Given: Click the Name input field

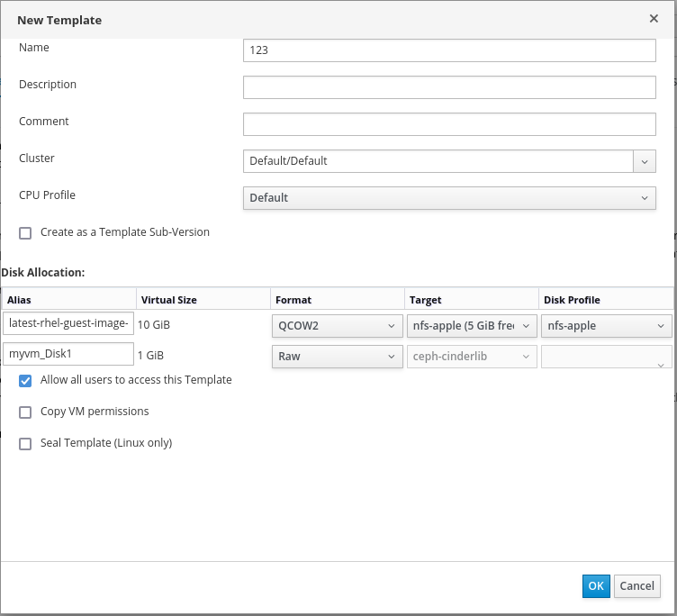Looking at the screenshot, I should [x=448, y=50].
